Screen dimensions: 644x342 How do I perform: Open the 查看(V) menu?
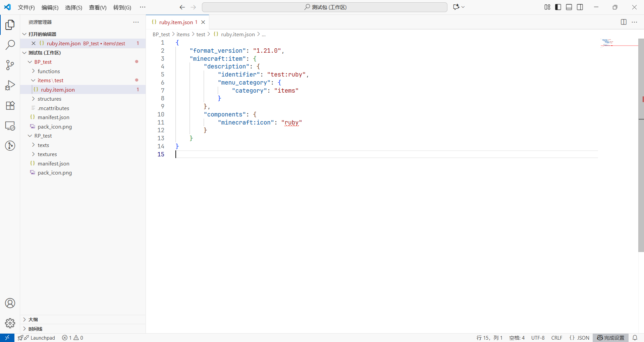[98, 7]
